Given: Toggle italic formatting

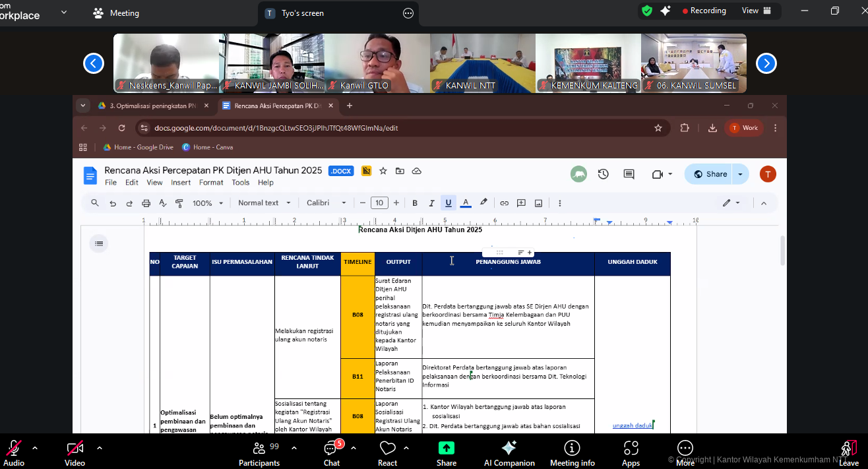Looking at the screenshot, I should 431,203.
